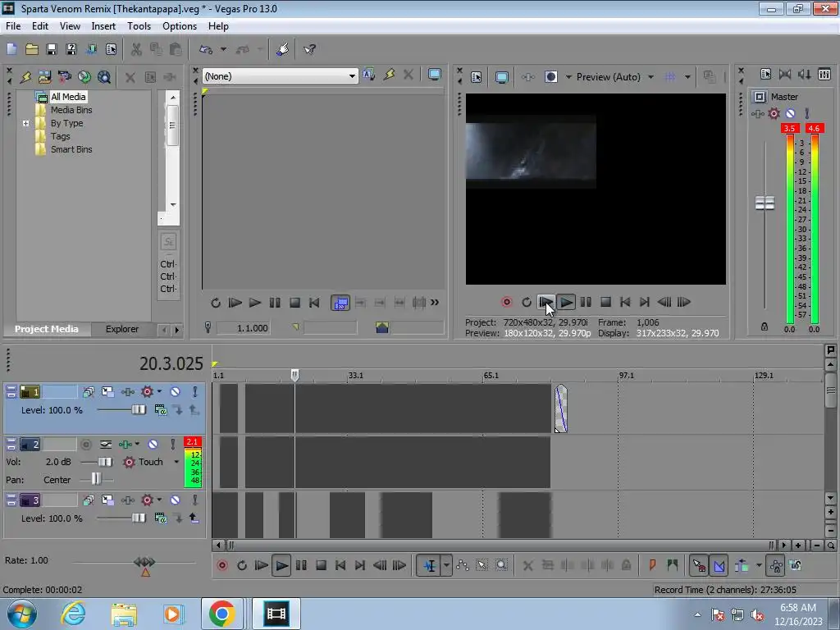Toggle Enable Snapping in timeline toolbar
Image resolution: width=840 pixels, height=630 pixels.
(x=699, y=565)
